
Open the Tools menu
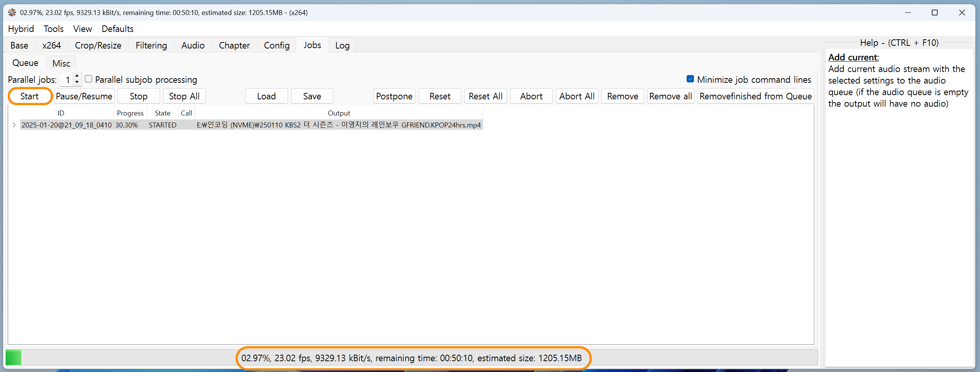point(53,29)
